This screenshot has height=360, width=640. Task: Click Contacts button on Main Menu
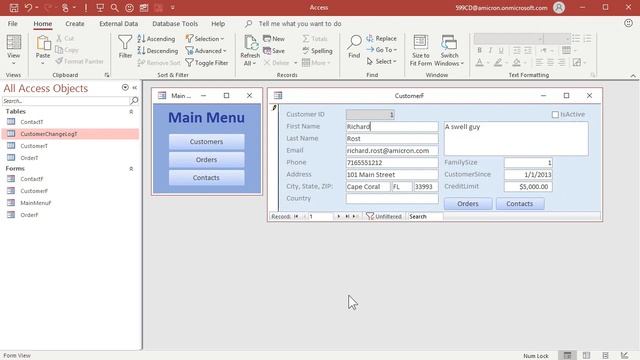click(207, 178)
